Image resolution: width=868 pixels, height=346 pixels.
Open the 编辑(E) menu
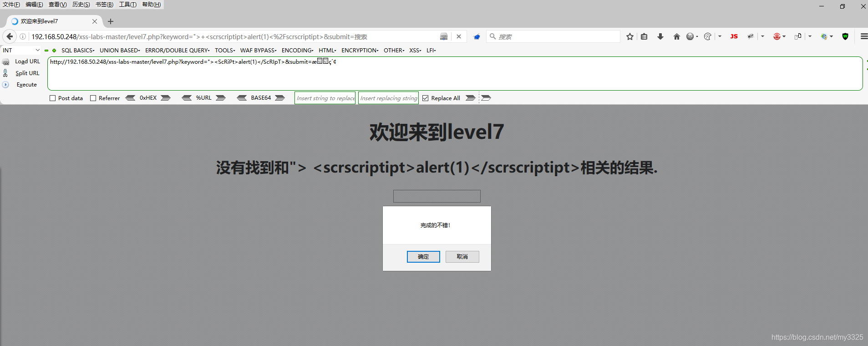34,5
